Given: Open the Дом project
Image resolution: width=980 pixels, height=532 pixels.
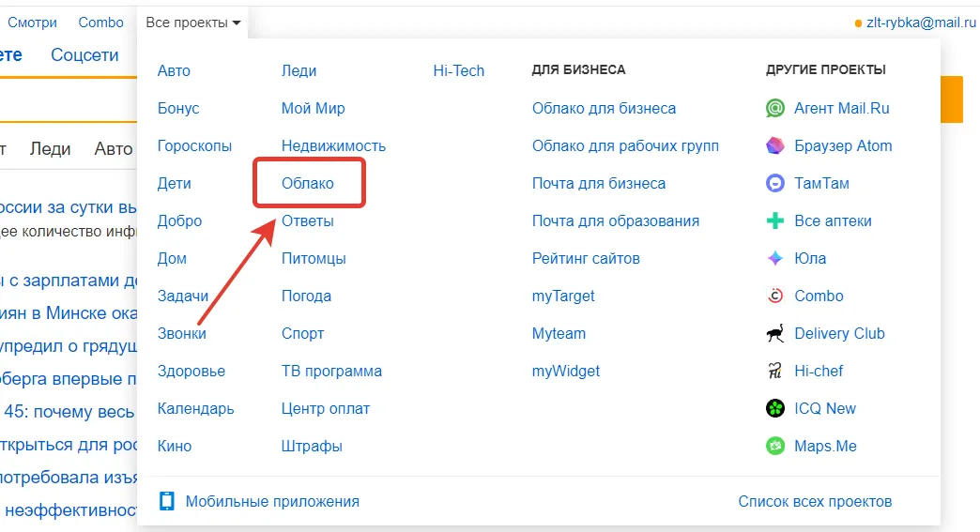Looking at the screenshot, I should 172,258.
